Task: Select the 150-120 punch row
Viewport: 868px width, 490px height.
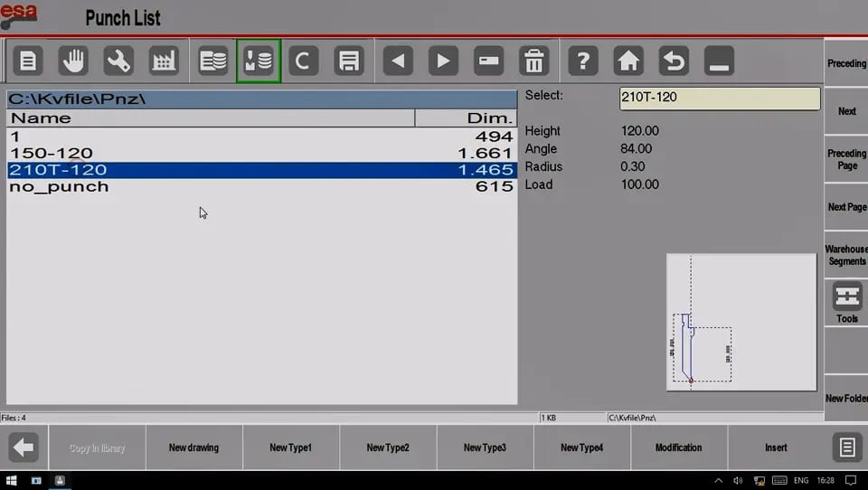Action: pyautogui.click(x=262, y=154)
